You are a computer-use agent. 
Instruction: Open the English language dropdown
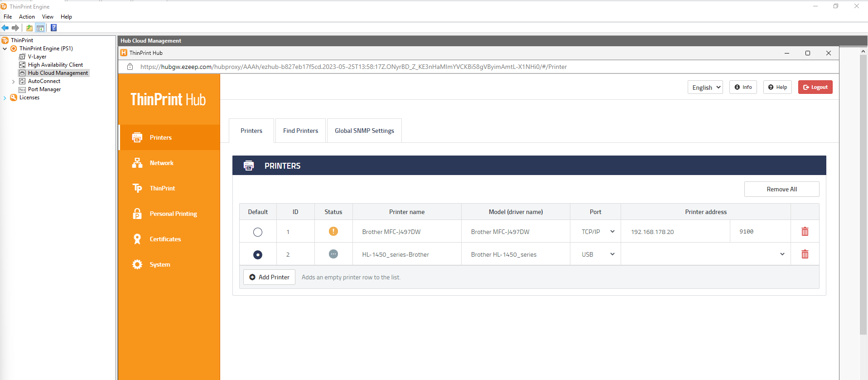705,88
